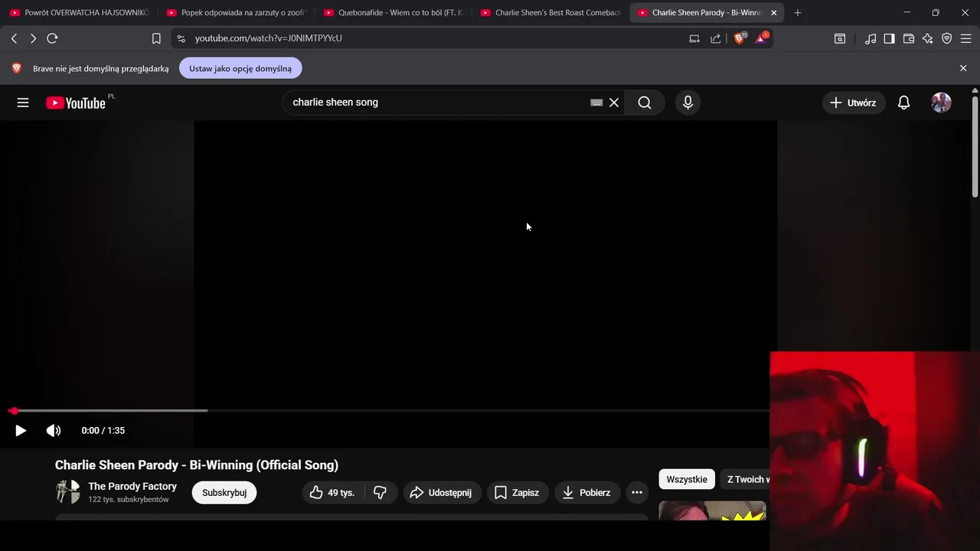The image size is (980, 551).
Task: Click the address bar URL youtube.com/watch
Action: (x=268, y=38)
